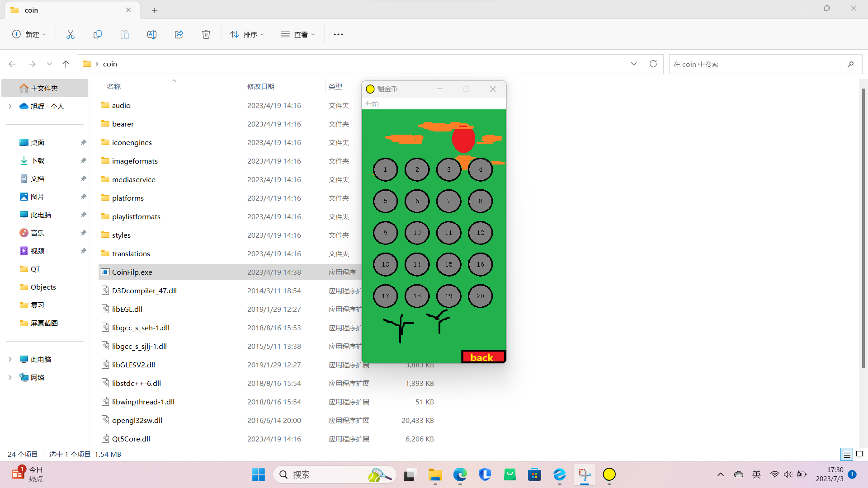Go up one folder level
The width and height of the screenshot is (868, 488).
point(66,64)
